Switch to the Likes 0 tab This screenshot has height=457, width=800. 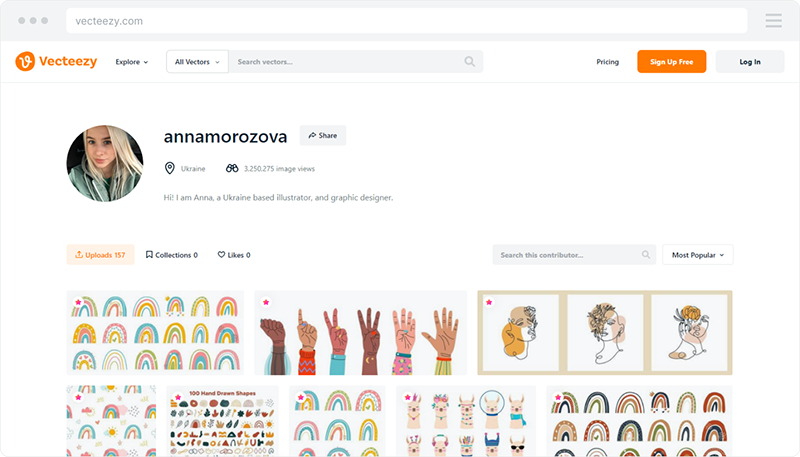click(x=234, y=255)
